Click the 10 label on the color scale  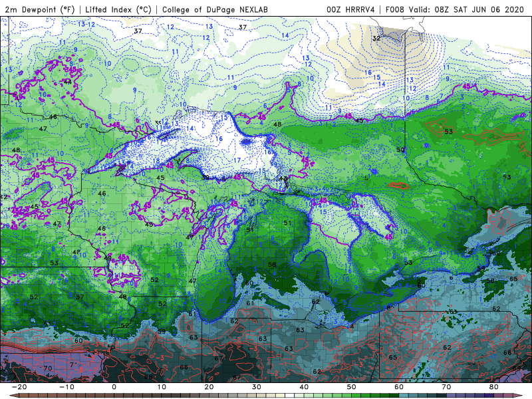tap(162, 387)
